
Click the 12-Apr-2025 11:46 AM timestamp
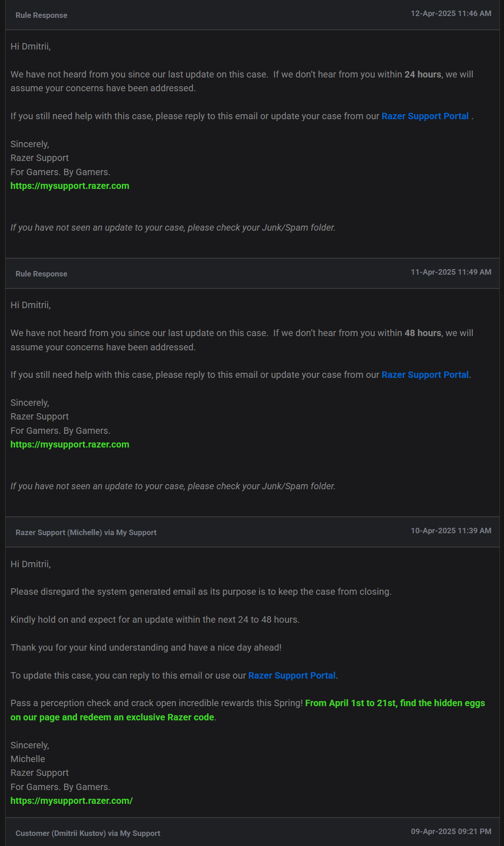(451, 13)
